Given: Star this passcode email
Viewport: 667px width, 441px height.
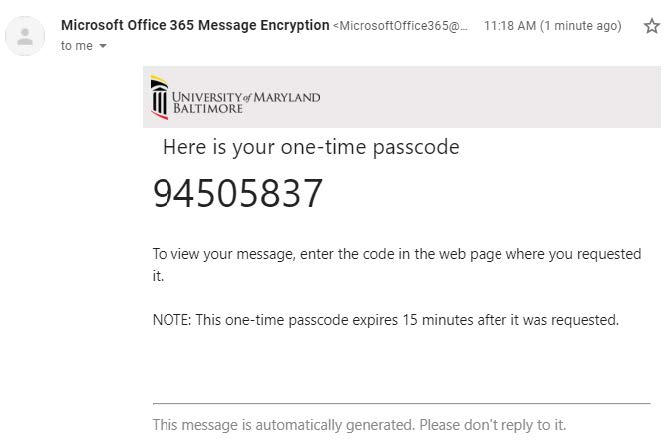Looking at the screenshot, I should click(x=651, y=26).
